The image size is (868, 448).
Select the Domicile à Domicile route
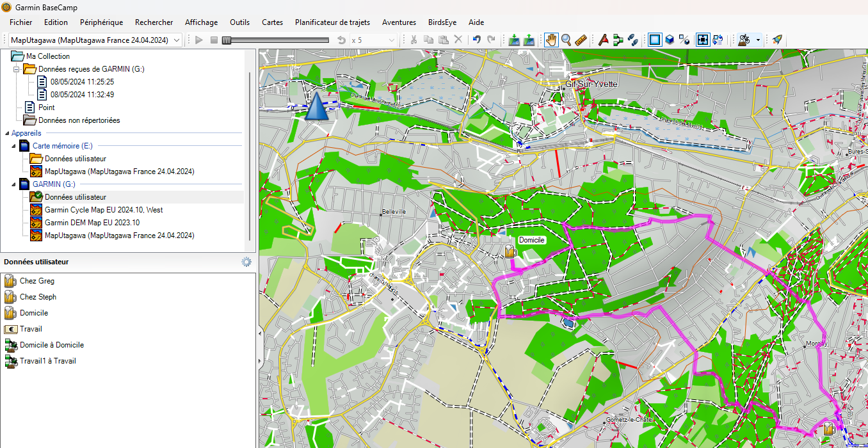point(52,345)
